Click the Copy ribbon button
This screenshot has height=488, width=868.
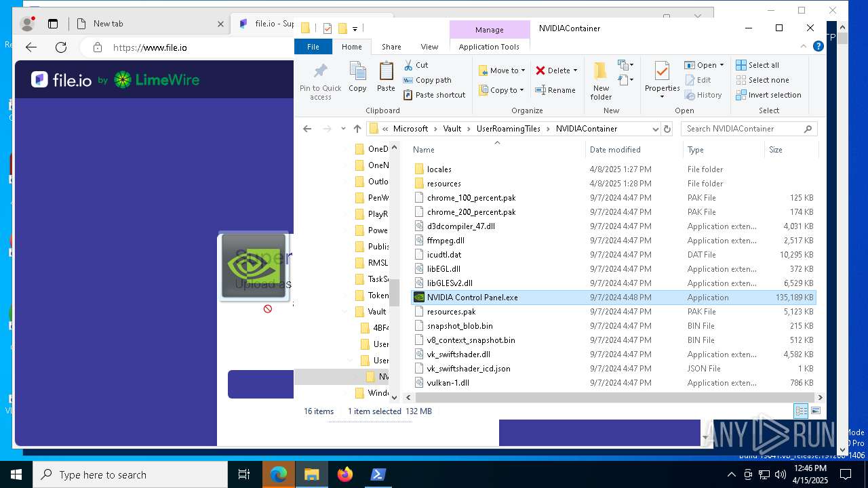click(x=357, y=77)
